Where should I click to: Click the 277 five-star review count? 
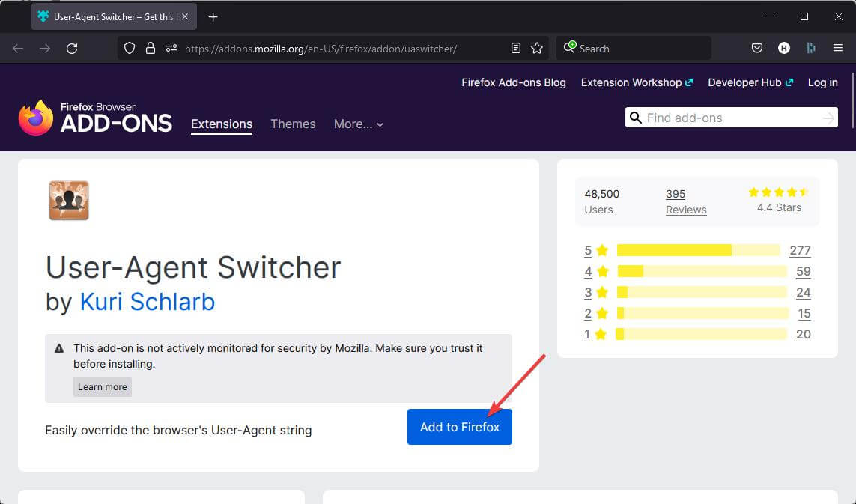click(x=800, y=250)
